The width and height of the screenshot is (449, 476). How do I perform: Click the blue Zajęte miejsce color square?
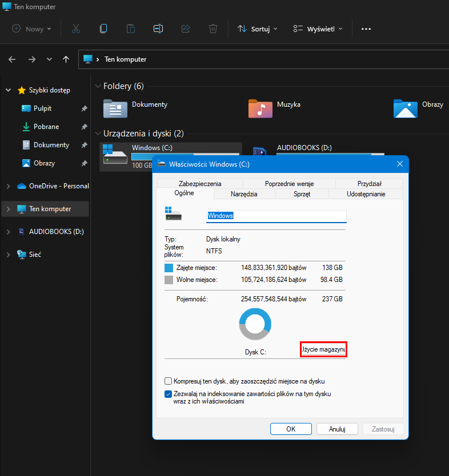[169, 268]
